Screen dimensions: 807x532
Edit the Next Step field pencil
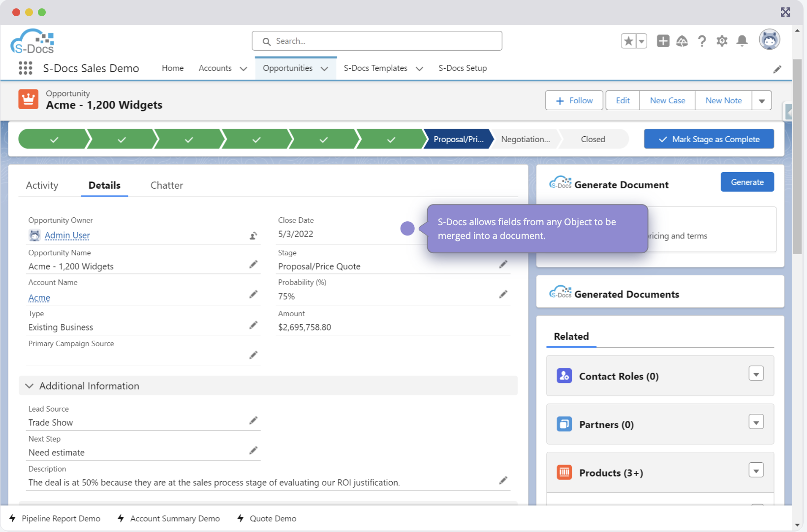click(x=253, y=450)
